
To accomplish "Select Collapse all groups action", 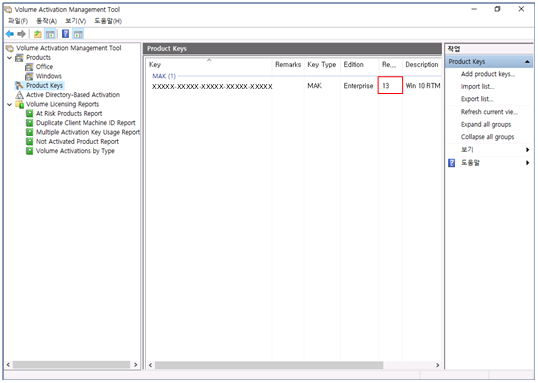I will click(487, 137).
